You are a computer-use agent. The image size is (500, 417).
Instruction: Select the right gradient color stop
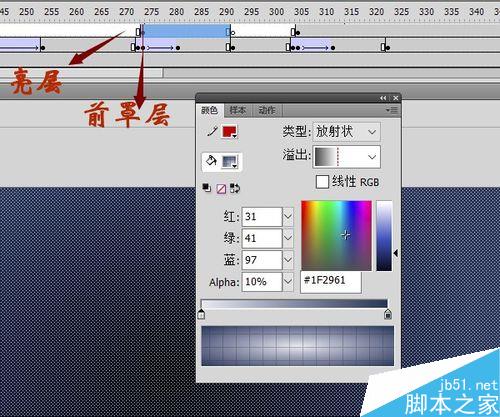click(388, 314)
